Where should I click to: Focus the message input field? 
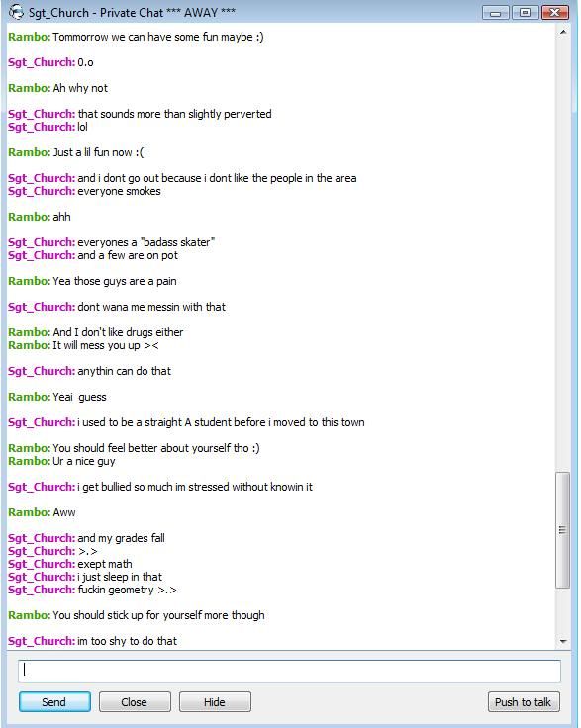pos(289,671)
